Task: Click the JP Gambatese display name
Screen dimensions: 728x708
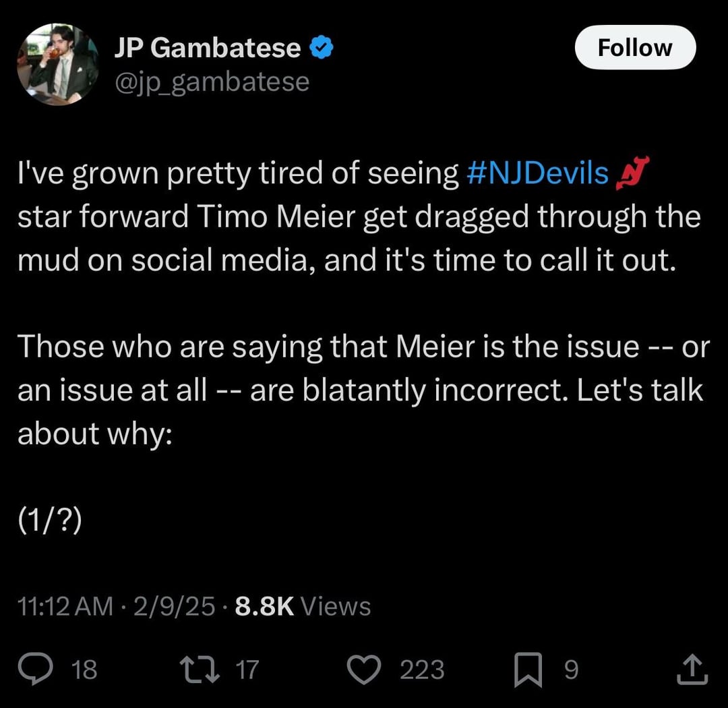Action: pos(207,48)
